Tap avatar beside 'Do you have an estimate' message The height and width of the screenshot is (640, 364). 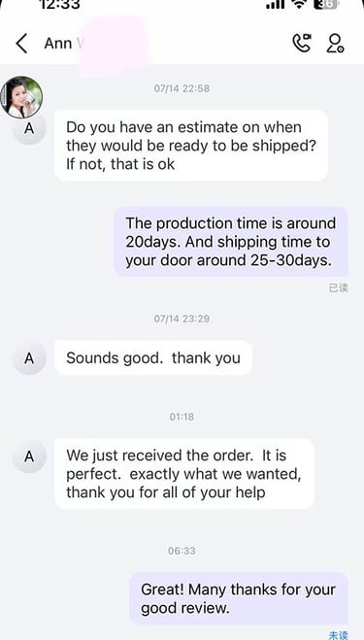(29, 128)
